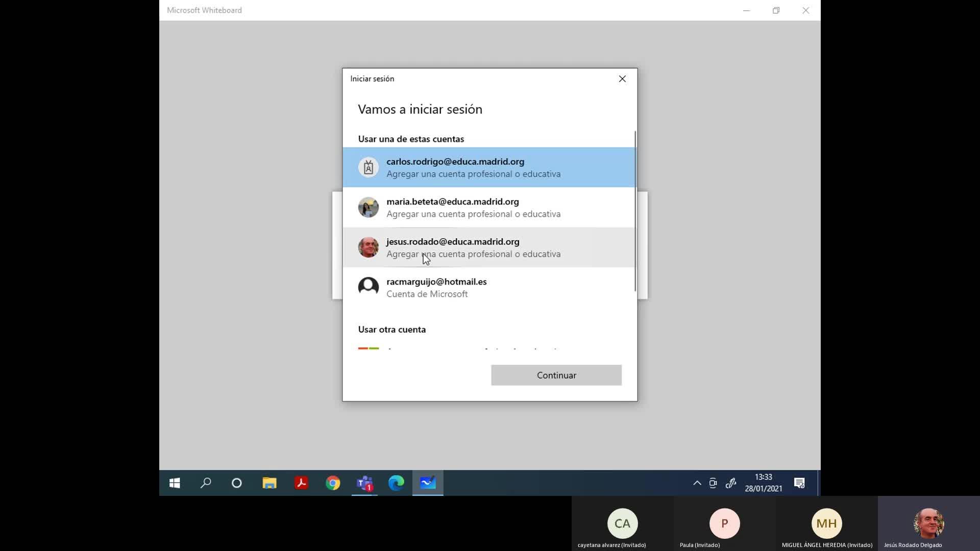980x551 pixels.
Task: Switch to Microsoft Teams taskbar icon
Action: [365, 483]
